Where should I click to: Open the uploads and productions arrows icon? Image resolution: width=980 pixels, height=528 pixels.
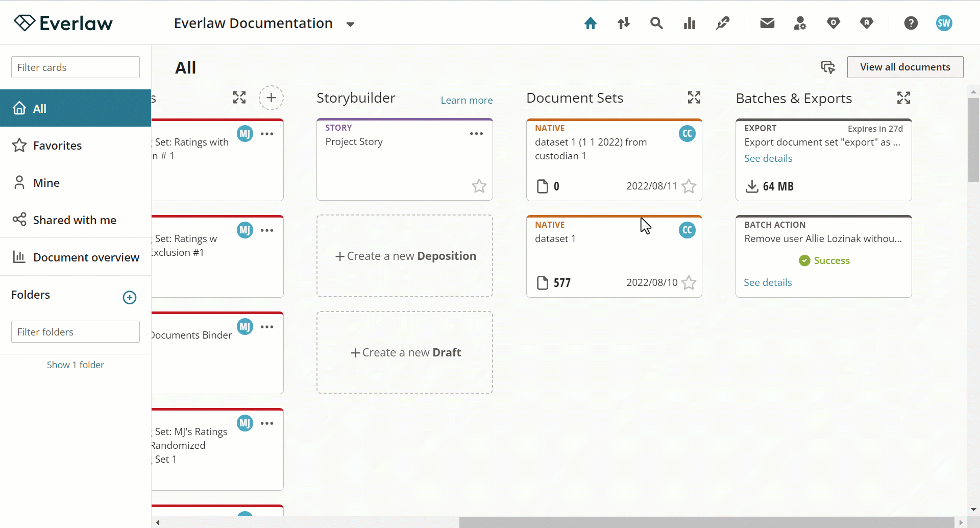click(624, 23)
